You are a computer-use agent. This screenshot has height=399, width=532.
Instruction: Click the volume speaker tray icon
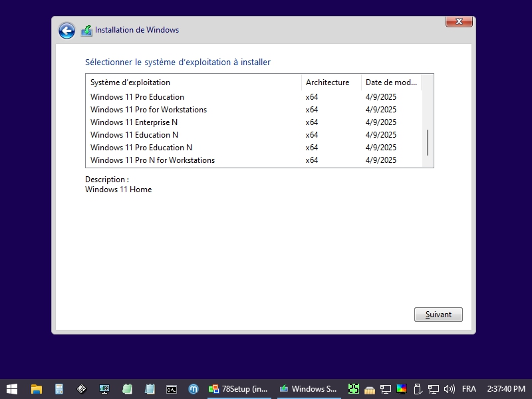449,389
